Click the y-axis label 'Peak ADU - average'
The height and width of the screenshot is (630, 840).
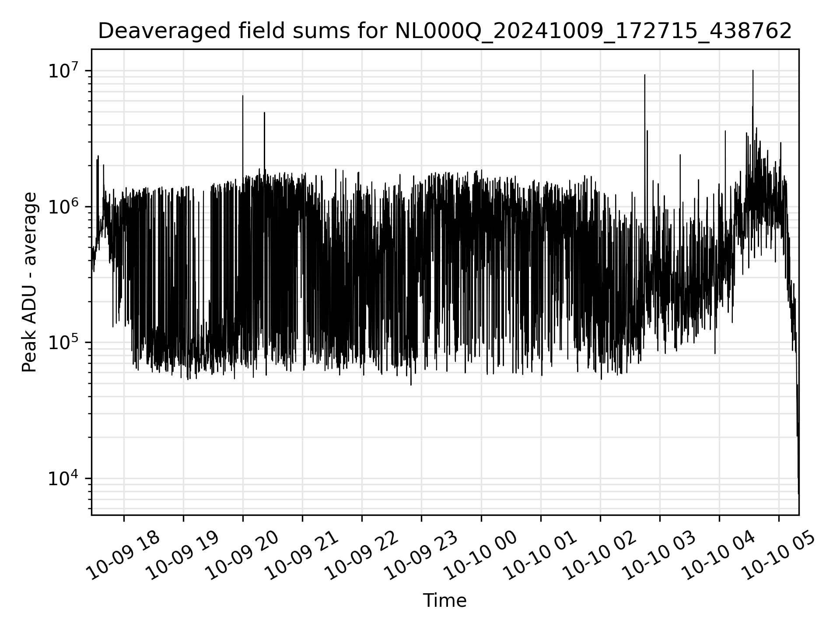click(30, 282)
